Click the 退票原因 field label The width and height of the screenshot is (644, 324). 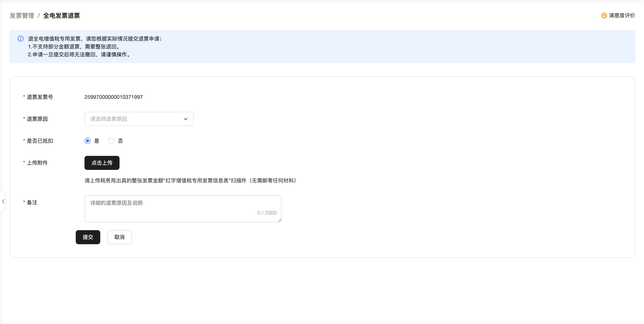37,119
